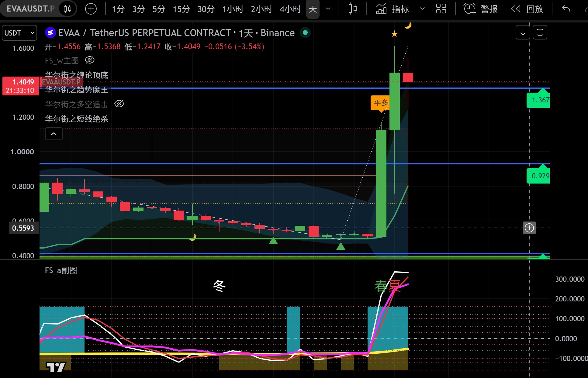Add symbol with the plus circle icon
588x378 pixels.
click(x=91, y=9)
